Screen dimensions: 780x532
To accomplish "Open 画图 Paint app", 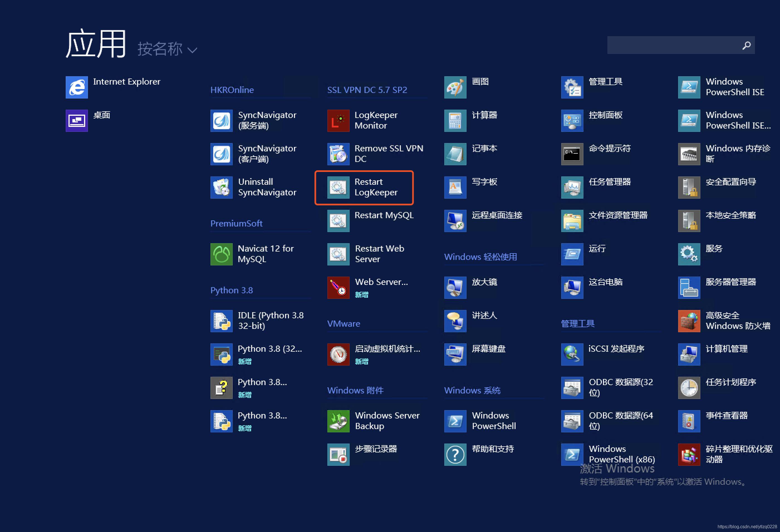I will click(455, 87).
